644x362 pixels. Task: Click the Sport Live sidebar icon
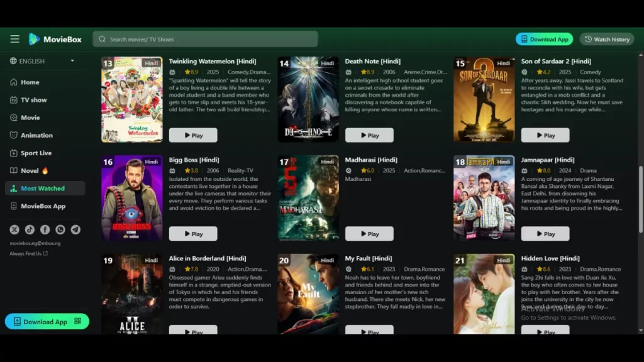[x=14, y=153]
